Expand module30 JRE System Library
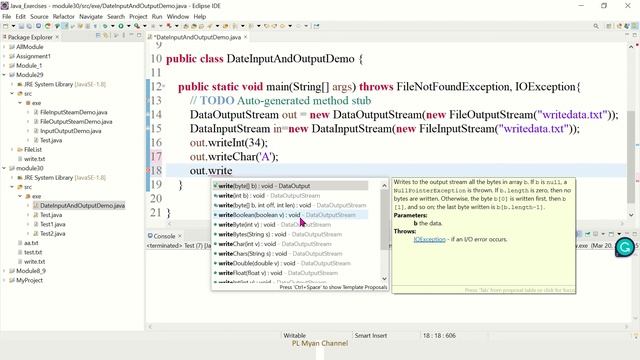Image resolution: width=640 pixels, height=360 pixels. (x=12, y=178)
